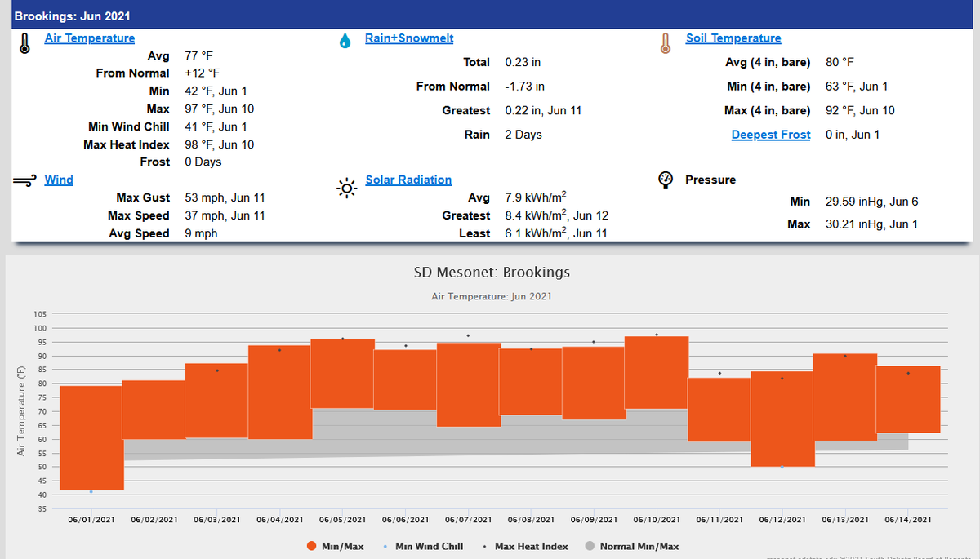Image resolution: width=980 pixels, height=559 pixels.
Task: Click the '92 °F, Jun 10' soil max
Action: [x=860, y=110]
